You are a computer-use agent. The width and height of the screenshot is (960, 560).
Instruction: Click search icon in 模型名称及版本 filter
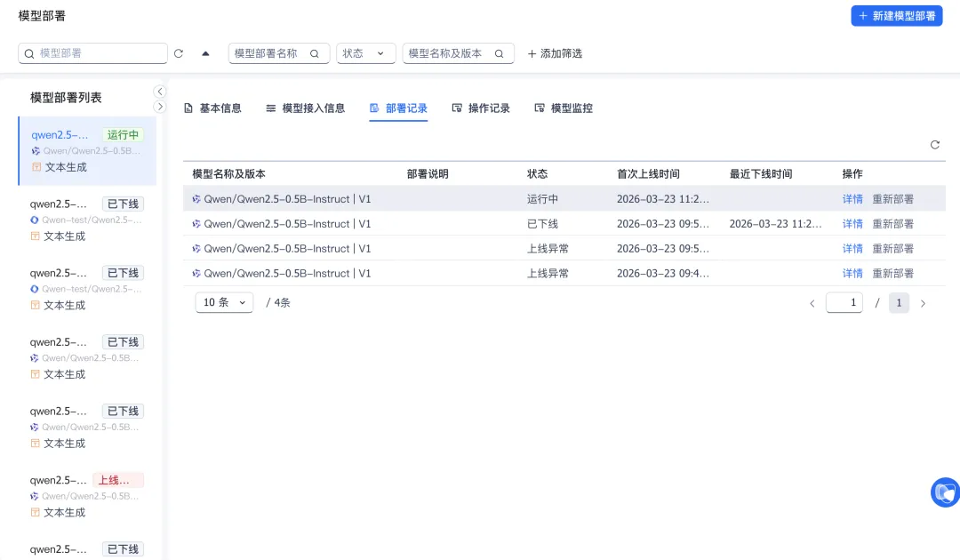point(499,53)
